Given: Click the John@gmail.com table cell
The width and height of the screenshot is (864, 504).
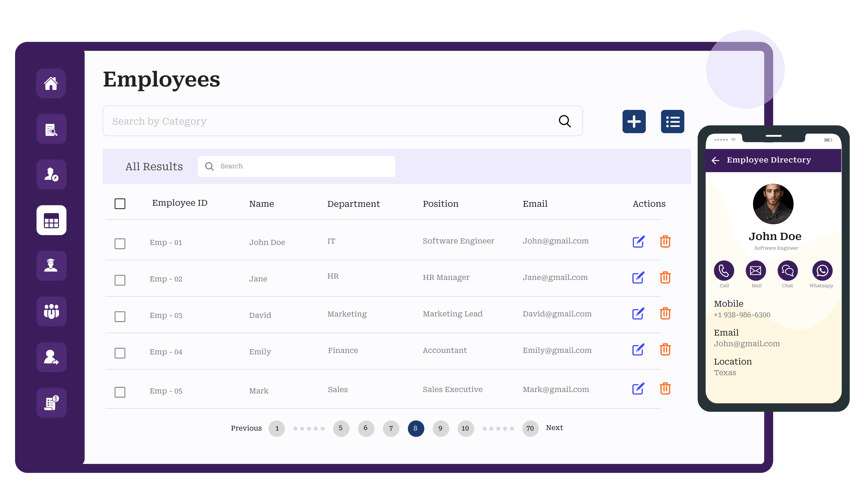Looking at the screenshot, I should coord(556,241).
